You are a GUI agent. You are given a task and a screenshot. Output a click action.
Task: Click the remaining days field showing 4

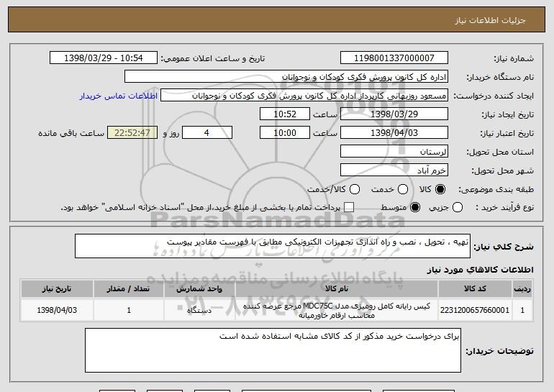tap(207, 133)
